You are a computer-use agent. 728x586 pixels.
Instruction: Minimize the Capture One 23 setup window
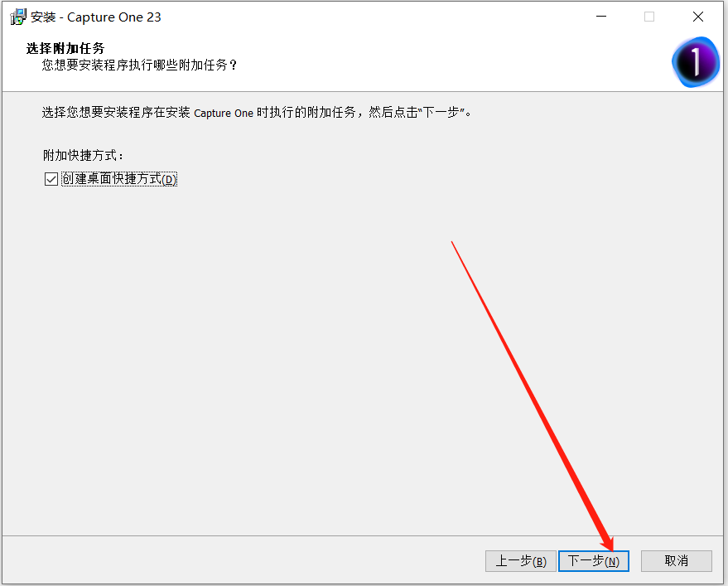click(601, 17)
